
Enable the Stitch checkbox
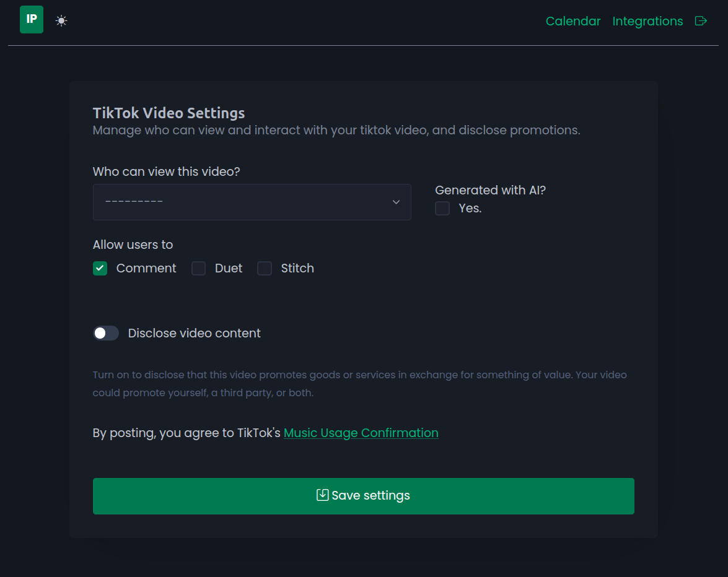(265, 268)
